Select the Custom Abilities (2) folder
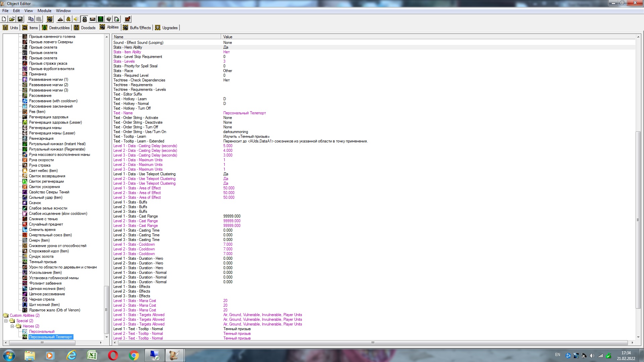 (x=24, y=315)
